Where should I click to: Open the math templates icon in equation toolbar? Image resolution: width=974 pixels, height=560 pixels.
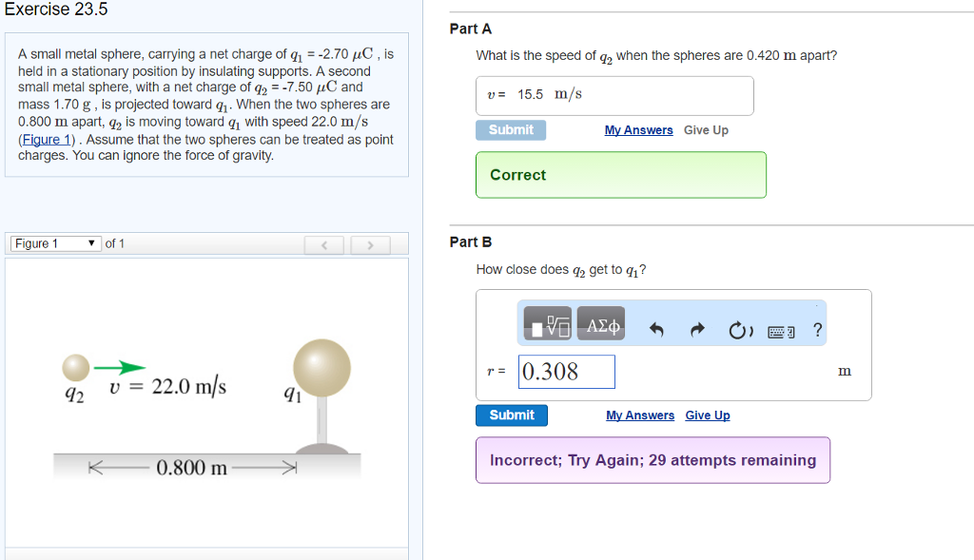pyautogui.click(x=550, y=323)
